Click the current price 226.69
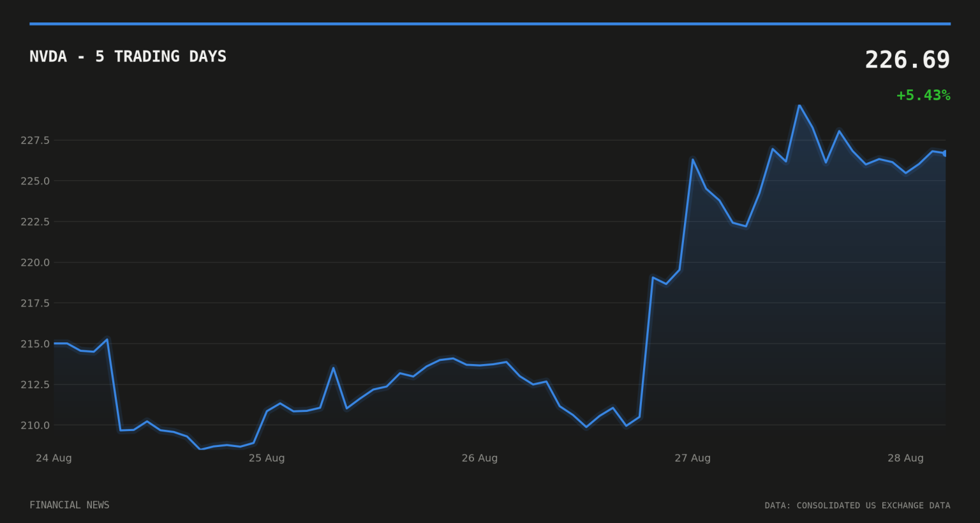 (907, 60)
